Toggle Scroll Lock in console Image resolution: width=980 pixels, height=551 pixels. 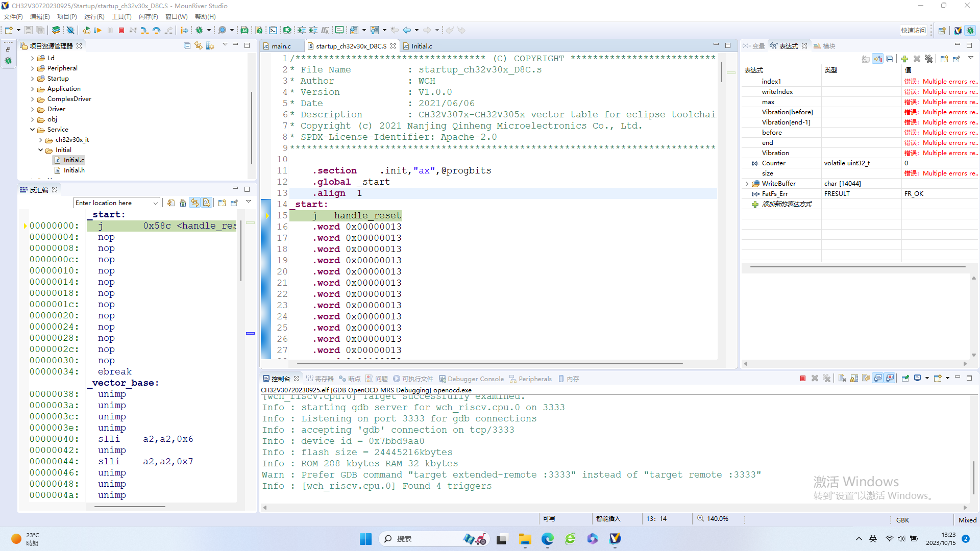[x=854, y=378]
